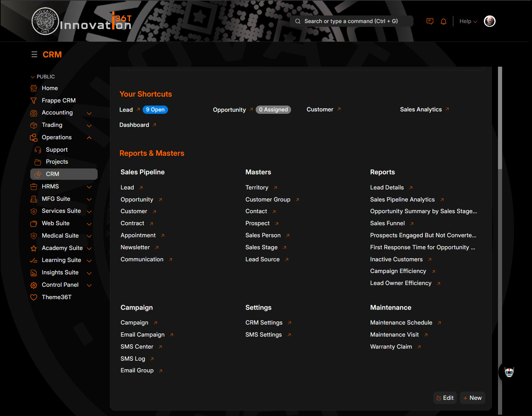Click the Edit workspace button
The image size is (532, 416).
(x=445, y=398)
